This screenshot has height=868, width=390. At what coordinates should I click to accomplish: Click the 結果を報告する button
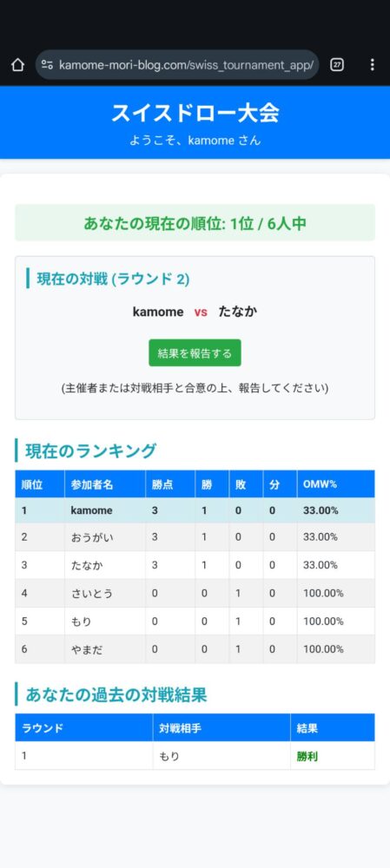195,353
